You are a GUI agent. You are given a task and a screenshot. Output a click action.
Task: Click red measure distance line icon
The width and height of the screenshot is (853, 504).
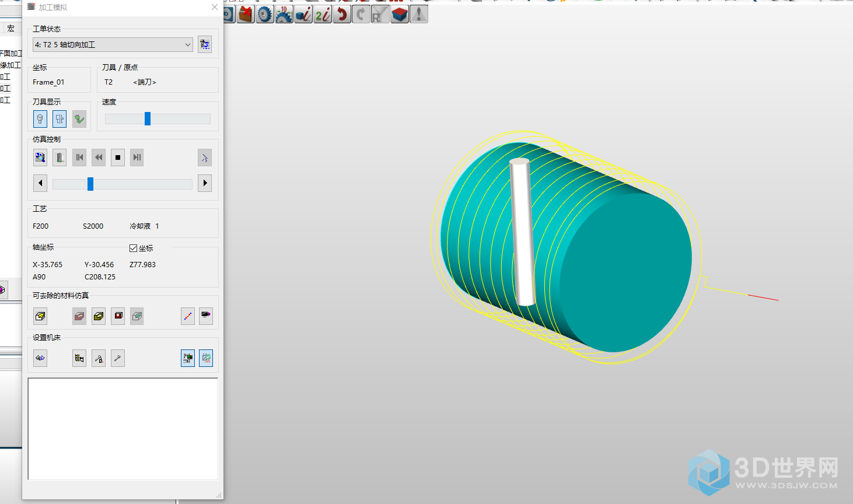coord(188,316)
